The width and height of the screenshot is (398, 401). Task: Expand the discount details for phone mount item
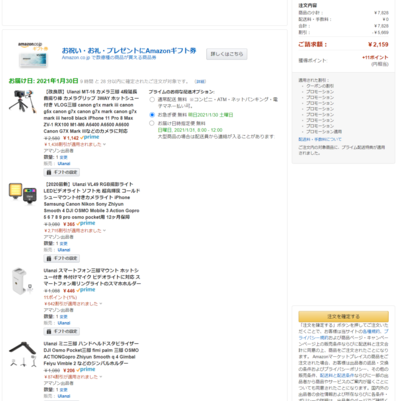point(73,304)
